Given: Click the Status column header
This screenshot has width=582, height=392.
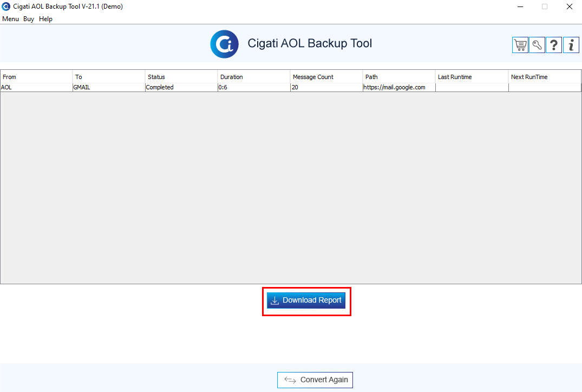Looking at the screenshot, I should (181, 77).
